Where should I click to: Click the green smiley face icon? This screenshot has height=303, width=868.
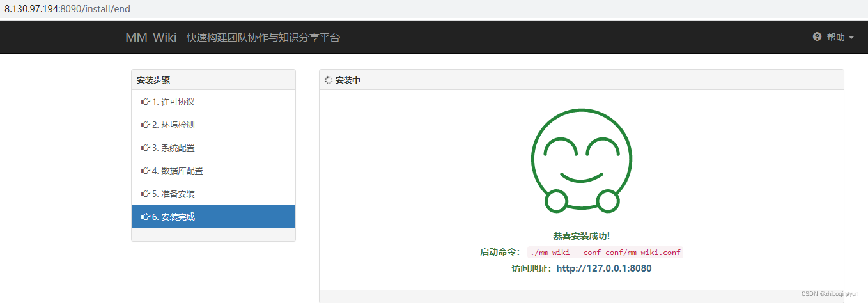click(582, 160)
